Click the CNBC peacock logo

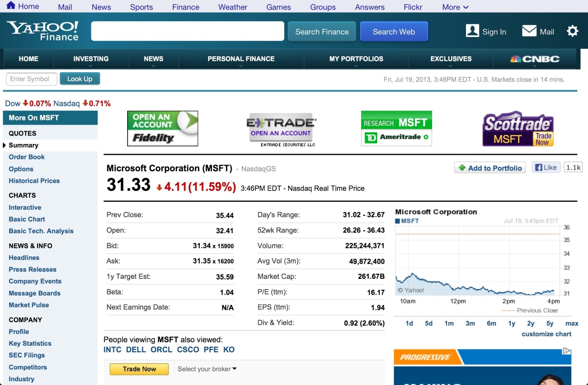(x=535, y=59)
